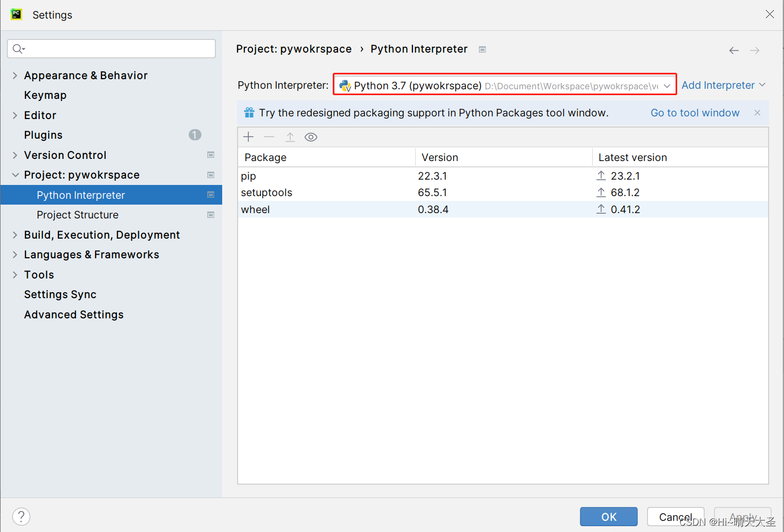Click version 65.5.1 cell

point(433,192)
